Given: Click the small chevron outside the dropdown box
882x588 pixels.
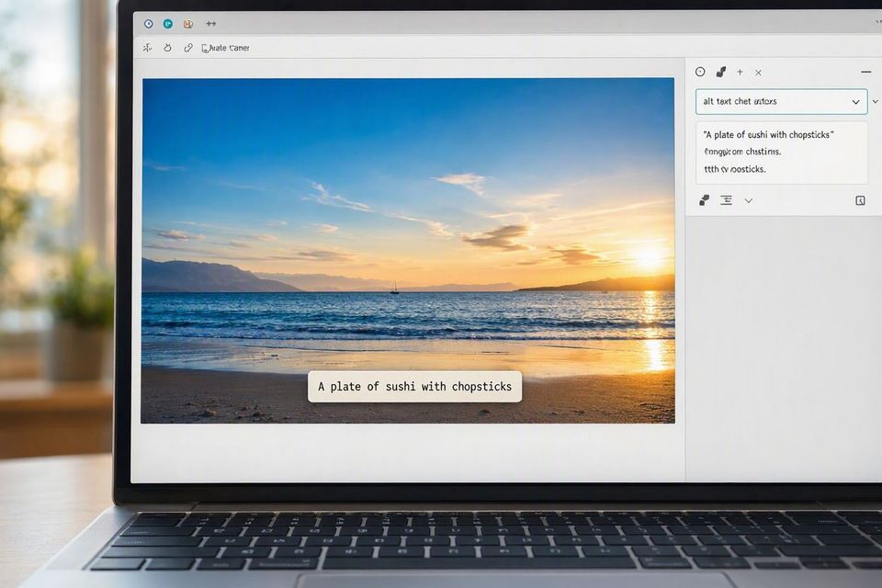Looking at the screenshot, I should click(x=876, y=101).
